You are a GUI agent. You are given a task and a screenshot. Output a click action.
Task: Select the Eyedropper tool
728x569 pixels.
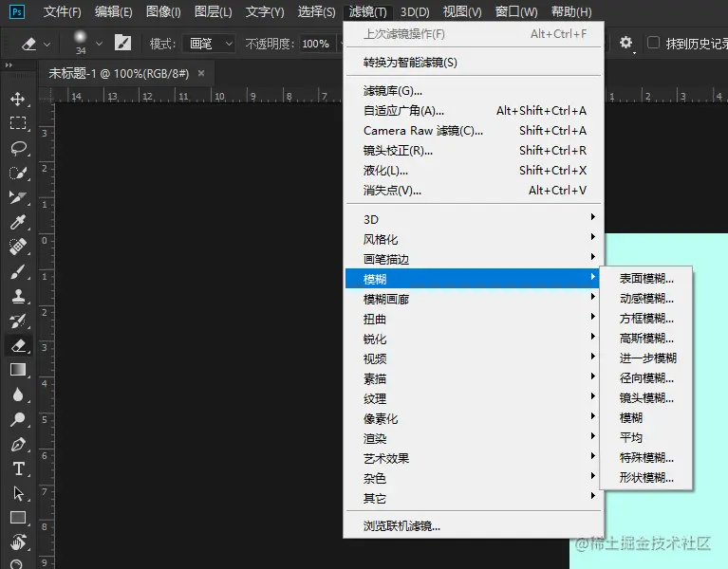point(18,222)
